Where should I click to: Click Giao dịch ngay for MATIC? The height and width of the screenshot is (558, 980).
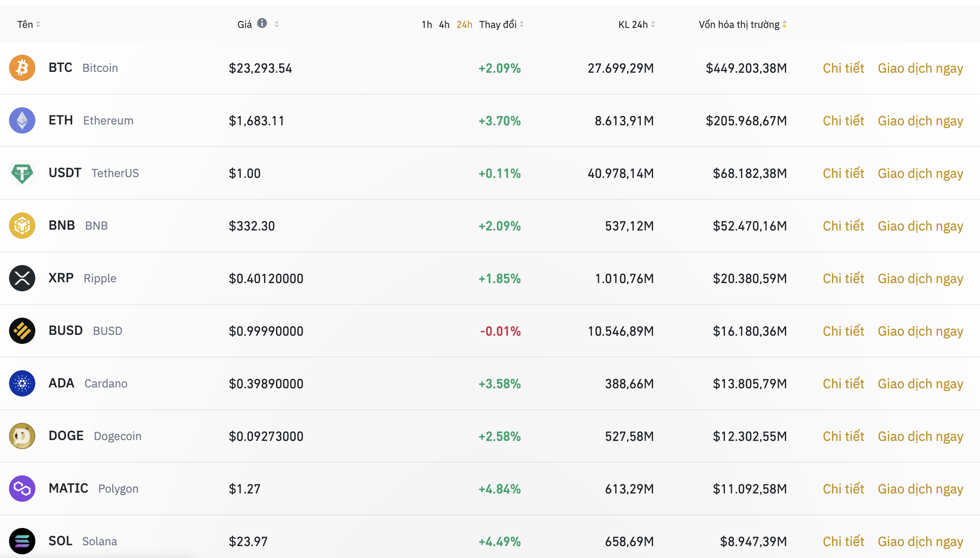coord(920,489)
